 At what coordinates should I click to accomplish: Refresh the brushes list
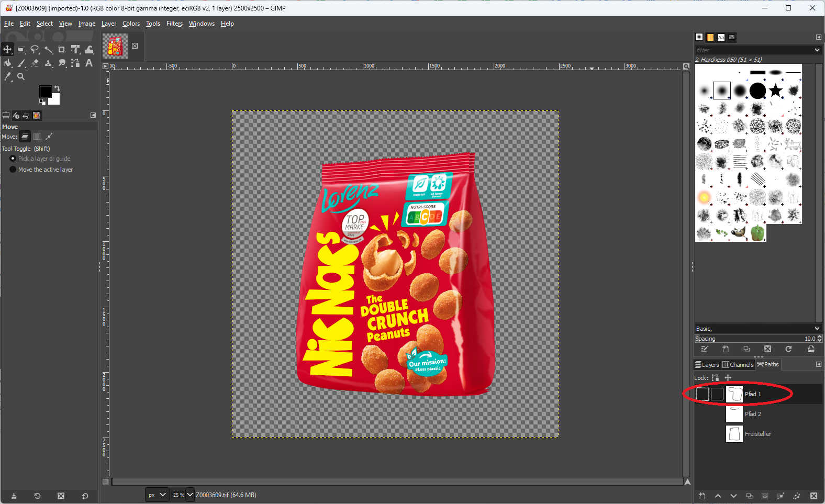click(788, 349)
